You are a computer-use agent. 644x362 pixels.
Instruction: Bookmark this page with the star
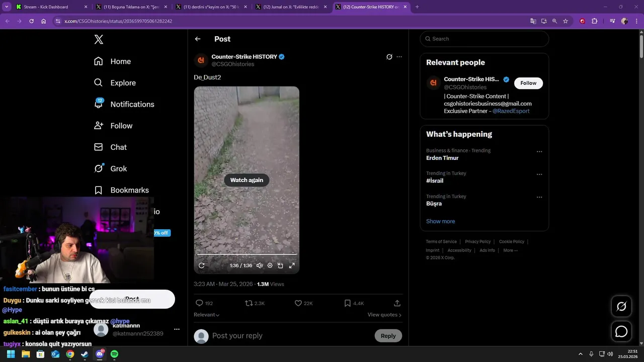[566, 21]
